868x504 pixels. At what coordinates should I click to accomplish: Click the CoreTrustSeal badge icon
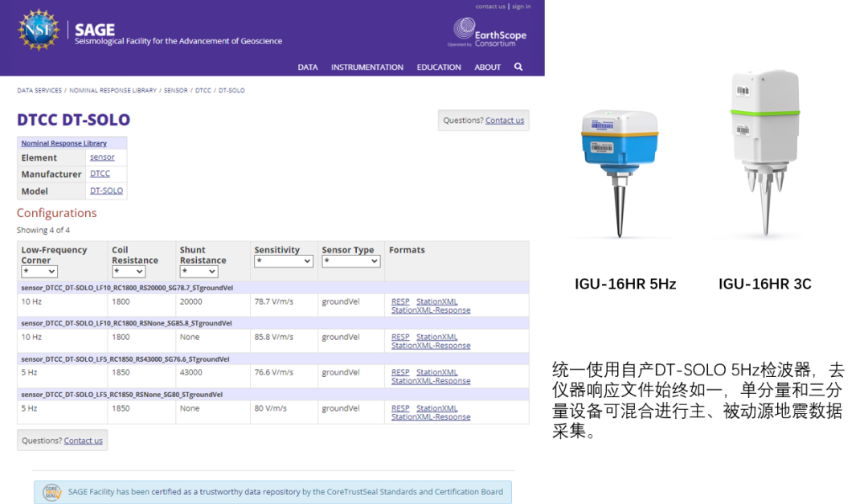pos(52,492)
